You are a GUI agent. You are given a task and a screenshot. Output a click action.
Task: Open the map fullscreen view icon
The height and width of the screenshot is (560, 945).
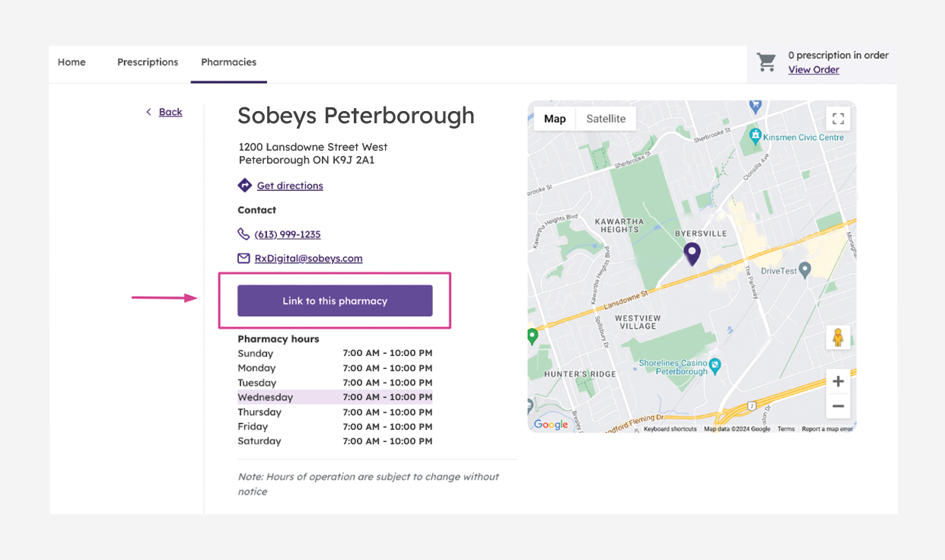click(838, 119)
